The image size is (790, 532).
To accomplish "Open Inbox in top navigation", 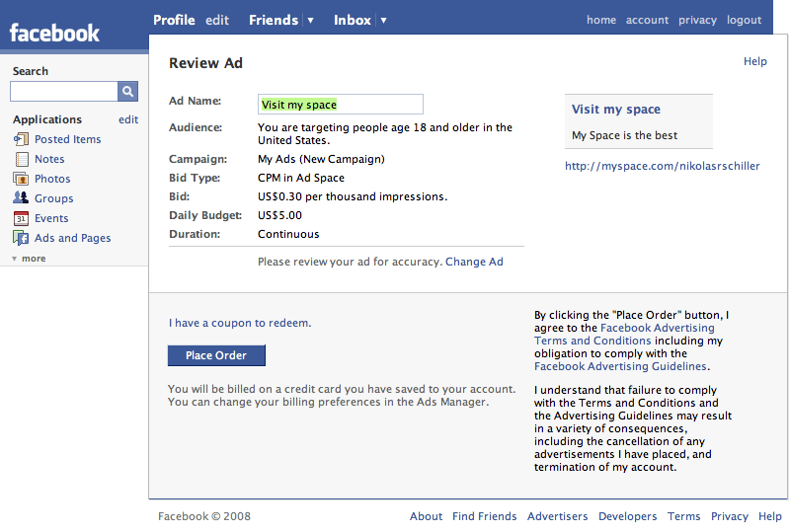I will (x=353, y=20).
